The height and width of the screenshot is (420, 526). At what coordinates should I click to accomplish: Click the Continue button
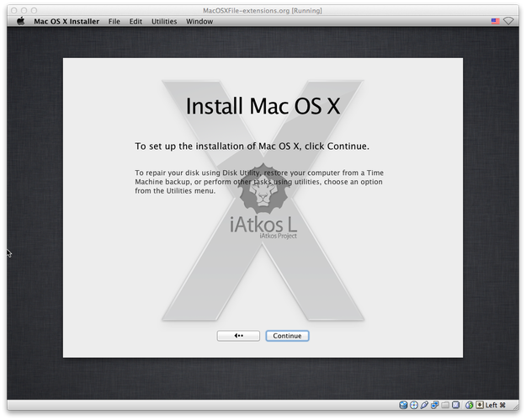click(287, 336)
